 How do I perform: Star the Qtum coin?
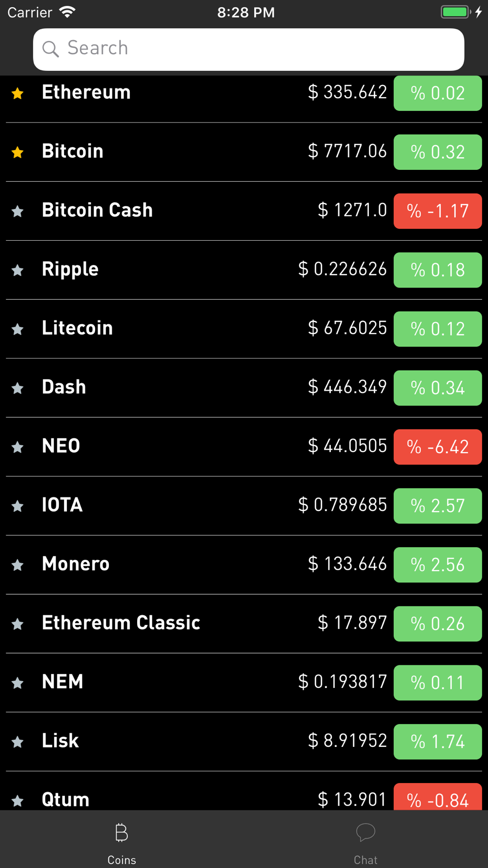(x=18, y=801)
